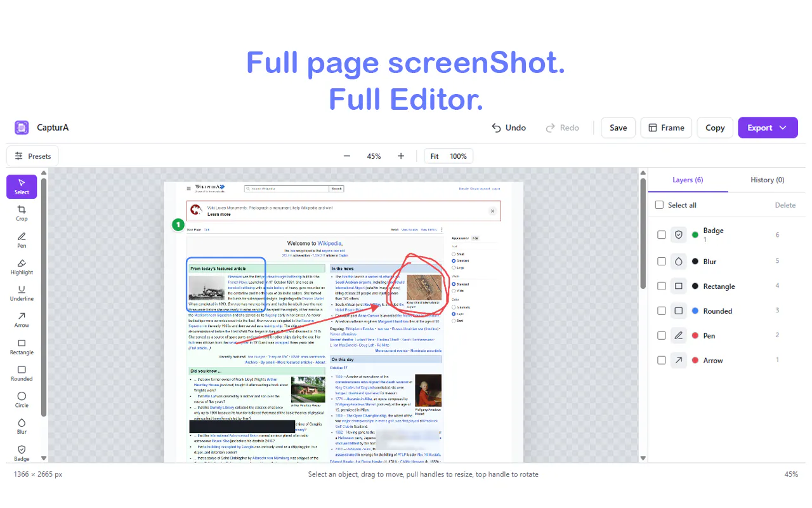Zoom in with the plus icon

tap(401, 156)
